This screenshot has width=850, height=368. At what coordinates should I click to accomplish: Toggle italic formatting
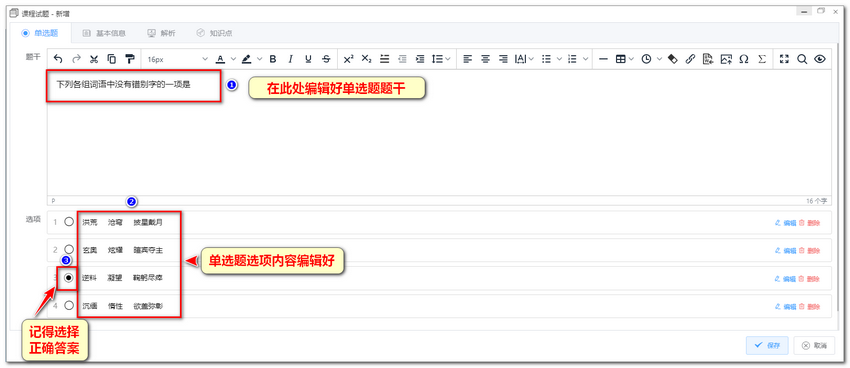[291, 59]
